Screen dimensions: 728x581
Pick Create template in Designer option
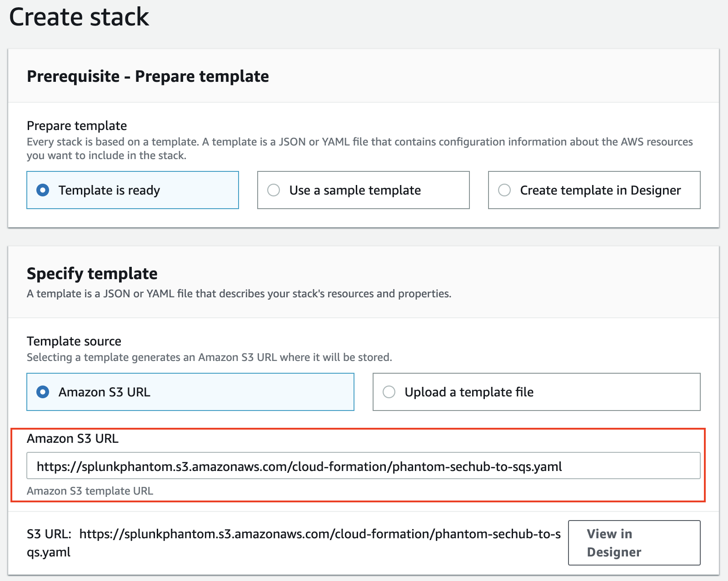coord(504,190)
